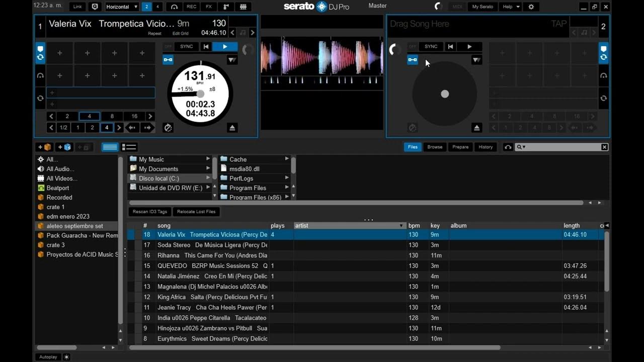Click the Play button on deck 1

(225, 46)
